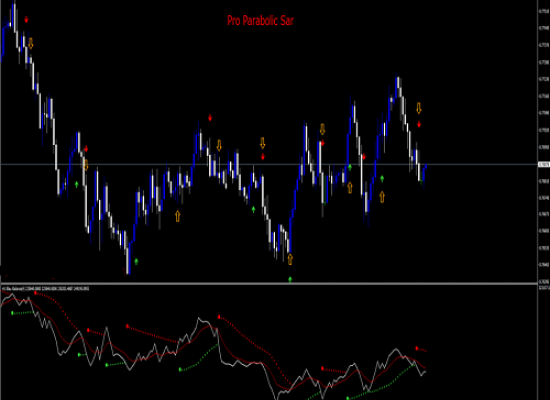Select the leftmost green SAR dot in indicator window
Viewport: 550px width, 400px height.
click(12, 313)
